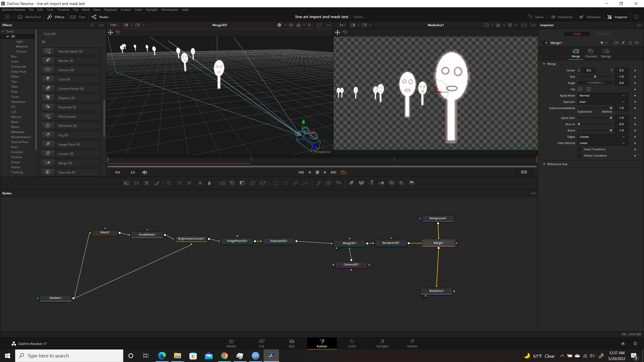Open the Keyframes panel
Viewport: 644px width, 362px height.
coord(561,17)
